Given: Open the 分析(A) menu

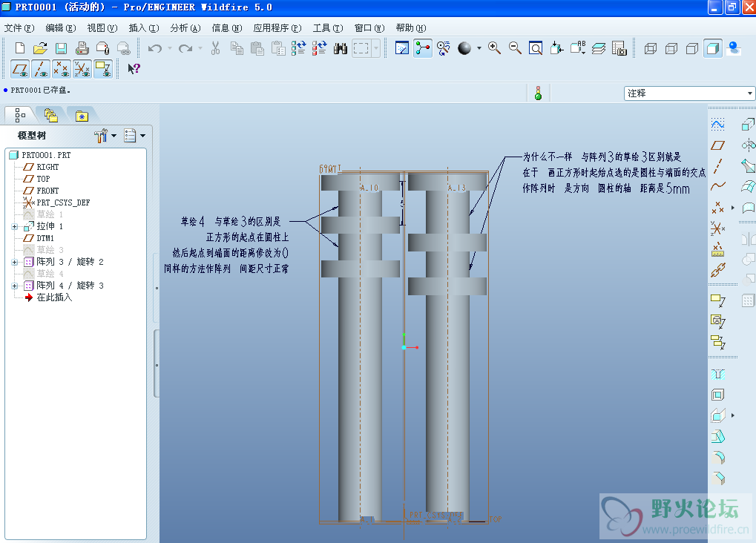Looking at the screenshot, I should (x=185, y=28).
